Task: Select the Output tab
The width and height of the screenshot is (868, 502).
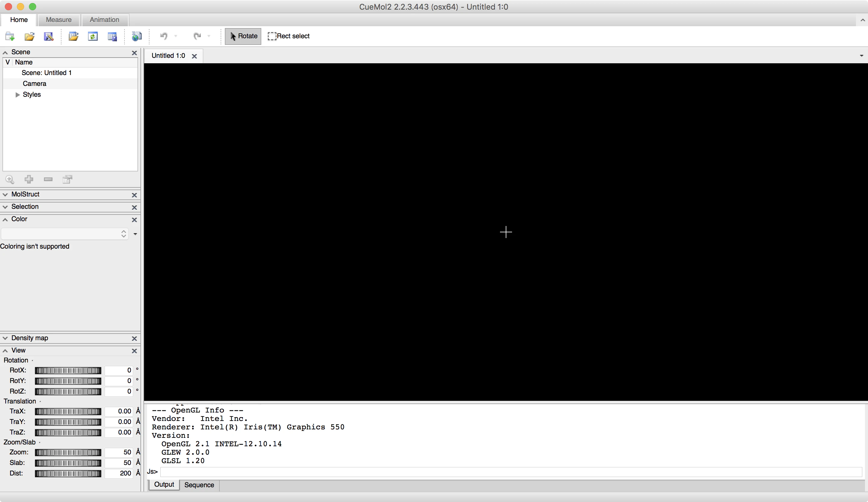Action: [x=164, y=485]
